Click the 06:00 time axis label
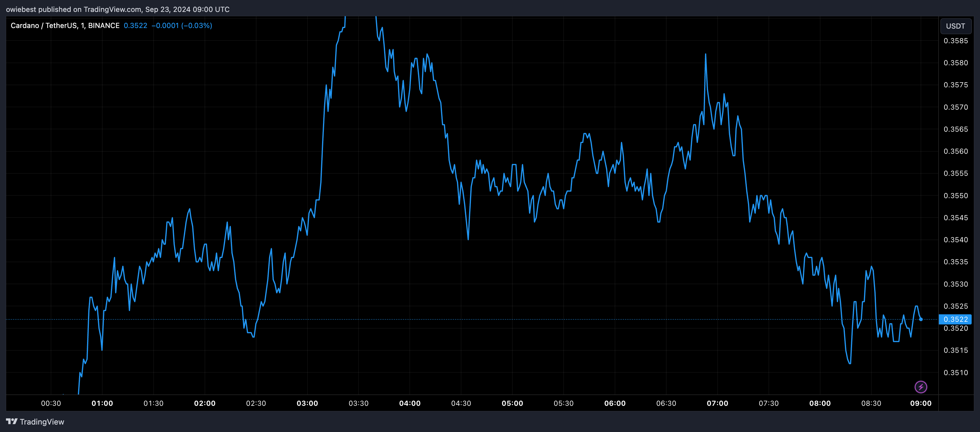The height and width of the screenshot is (432, 980). click(615, 403)
